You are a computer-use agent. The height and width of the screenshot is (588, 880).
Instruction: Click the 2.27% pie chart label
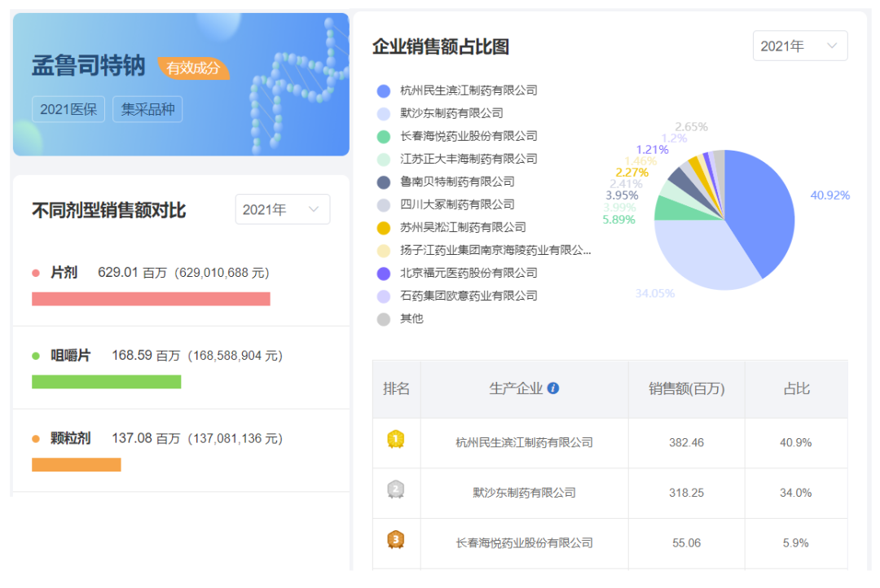click(x=632, y=173)
